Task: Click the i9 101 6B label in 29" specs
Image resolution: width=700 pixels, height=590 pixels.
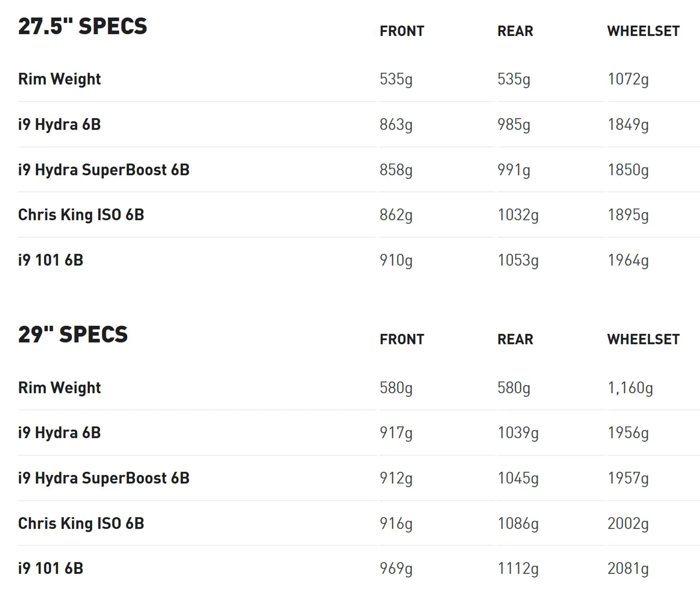Action: [51, 568]
